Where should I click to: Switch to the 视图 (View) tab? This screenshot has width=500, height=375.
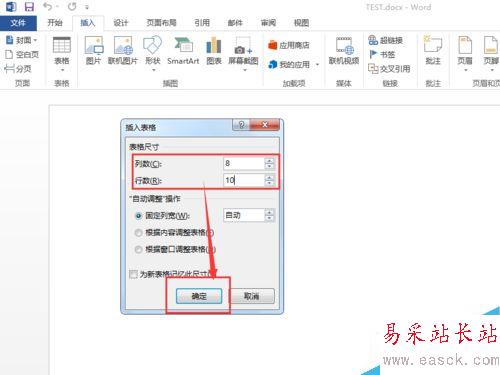coord(301,23)
